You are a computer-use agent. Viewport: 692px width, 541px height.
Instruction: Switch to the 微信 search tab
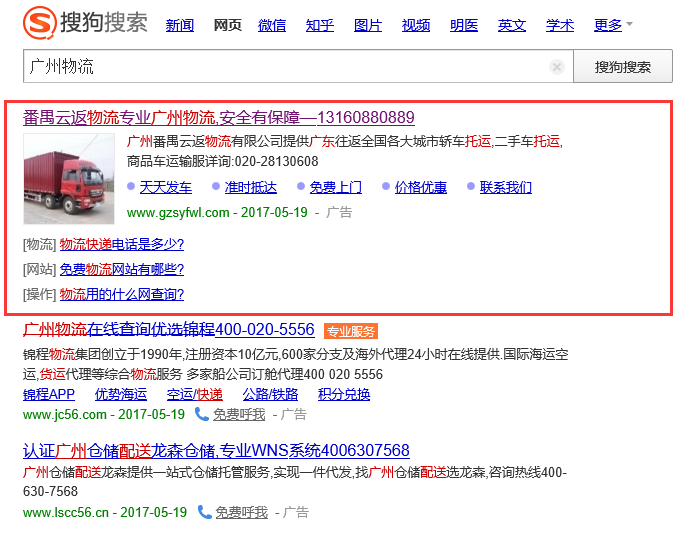point(272,25)
